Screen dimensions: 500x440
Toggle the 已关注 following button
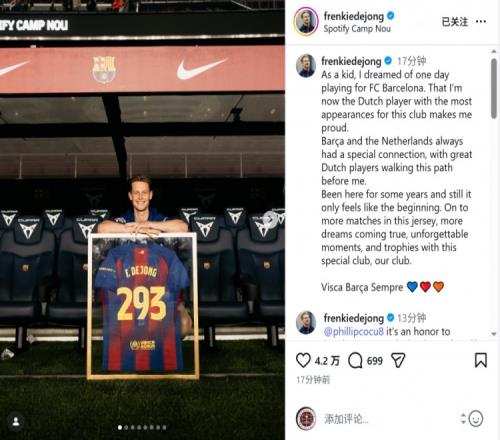pos(455,22)
